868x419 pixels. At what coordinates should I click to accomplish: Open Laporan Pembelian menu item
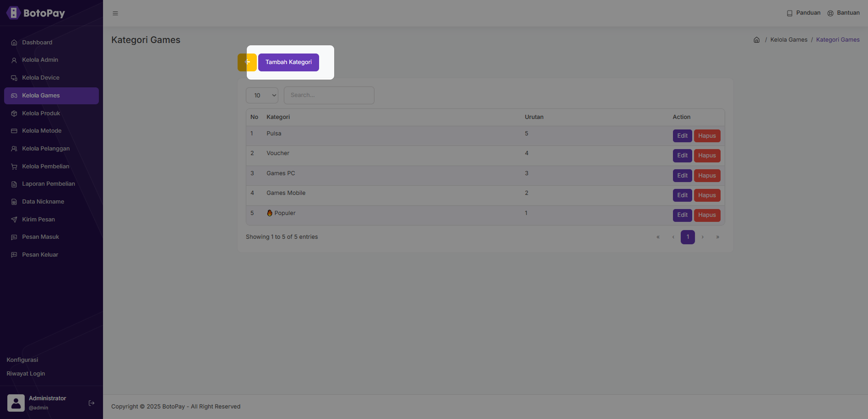pyautogui.click(x=51, y=184)
